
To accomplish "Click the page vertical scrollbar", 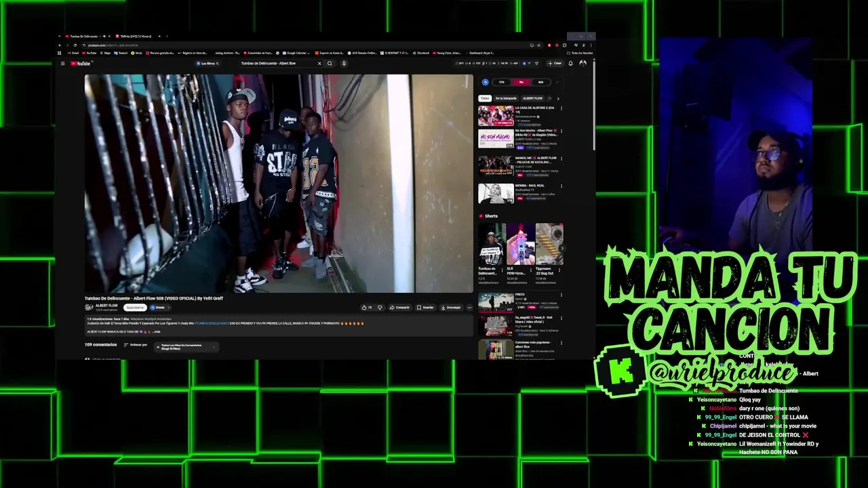I will (x=593, y=105).
